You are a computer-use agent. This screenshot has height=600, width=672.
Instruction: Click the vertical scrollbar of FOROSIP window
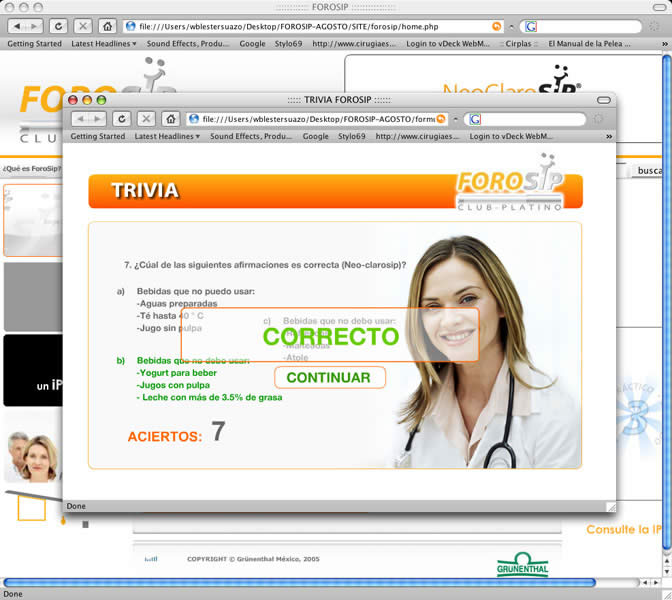666,302
